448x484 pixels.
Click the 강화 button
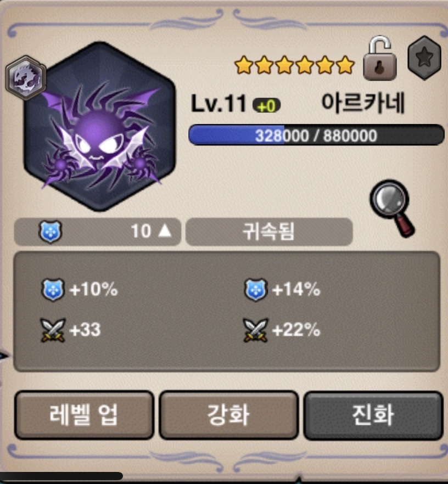pyautogui.click(x=228, y=414)
